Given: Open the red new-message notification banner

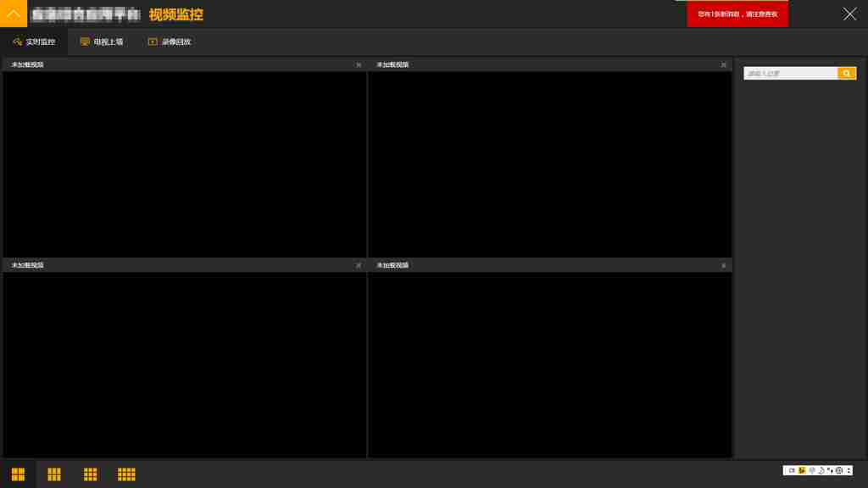Looking at the screenshot, I should point(737,14).
